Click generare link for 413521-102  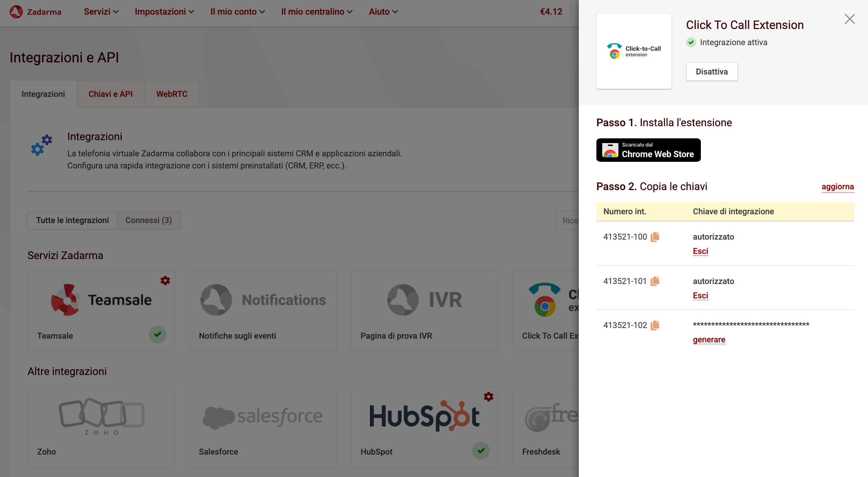tap(709, 340)
